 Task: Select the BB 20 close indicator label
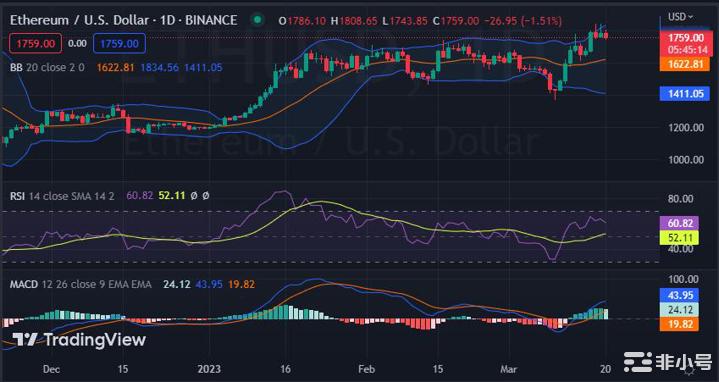(x=47, y=67)
